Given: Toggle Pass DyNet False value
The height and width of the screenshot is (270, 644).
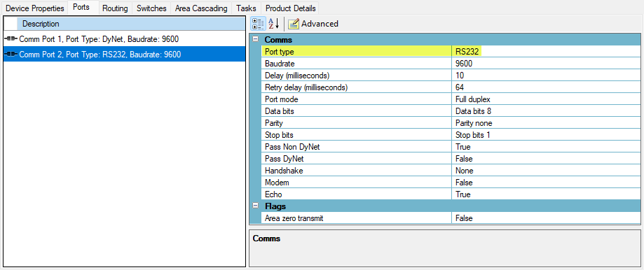Looking at the screenshot, I should pos(546,159).
